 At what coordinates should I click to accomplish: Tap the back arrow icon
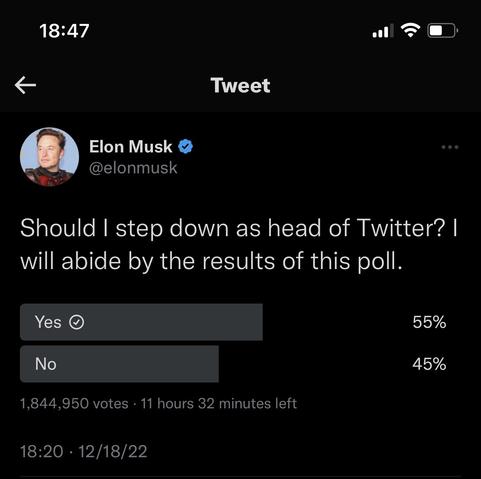25,85
